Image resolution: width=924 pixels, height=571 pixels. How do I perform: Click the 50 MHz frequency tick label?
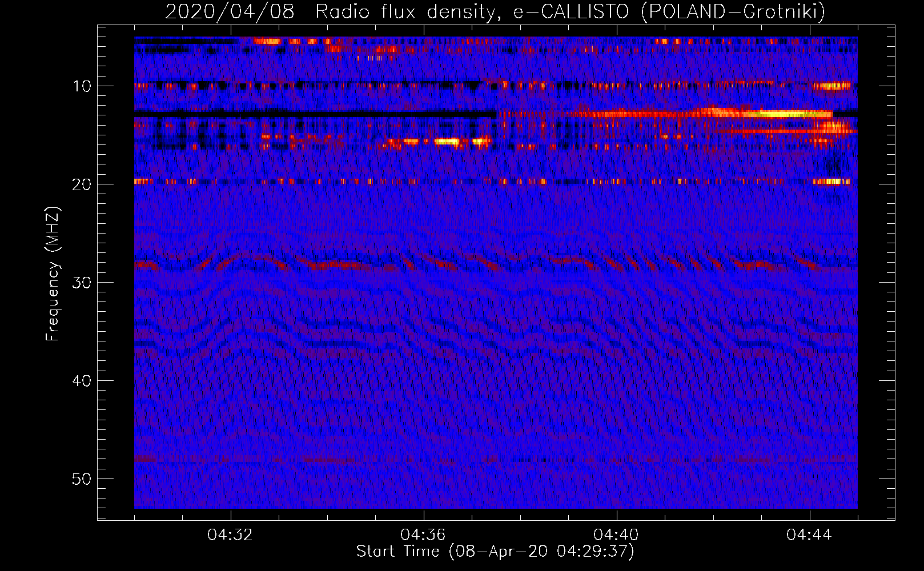pyautogui.click(x=82, y=479)
